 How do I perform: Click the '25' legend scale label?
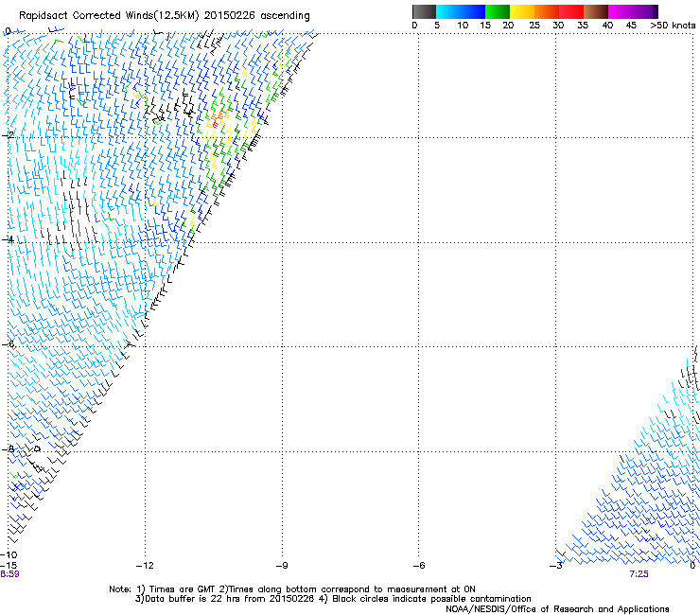pos(534,26)
